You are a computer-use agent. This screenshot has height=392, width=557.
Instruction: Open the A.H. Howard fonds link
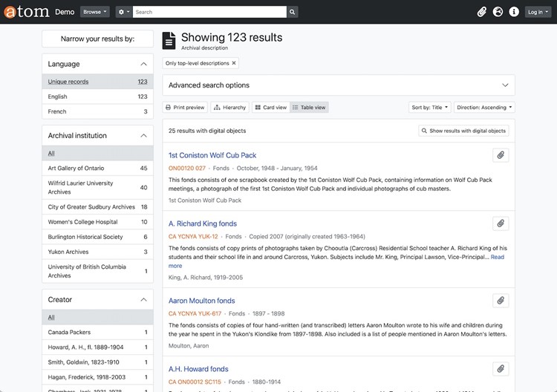click(198, 369)
